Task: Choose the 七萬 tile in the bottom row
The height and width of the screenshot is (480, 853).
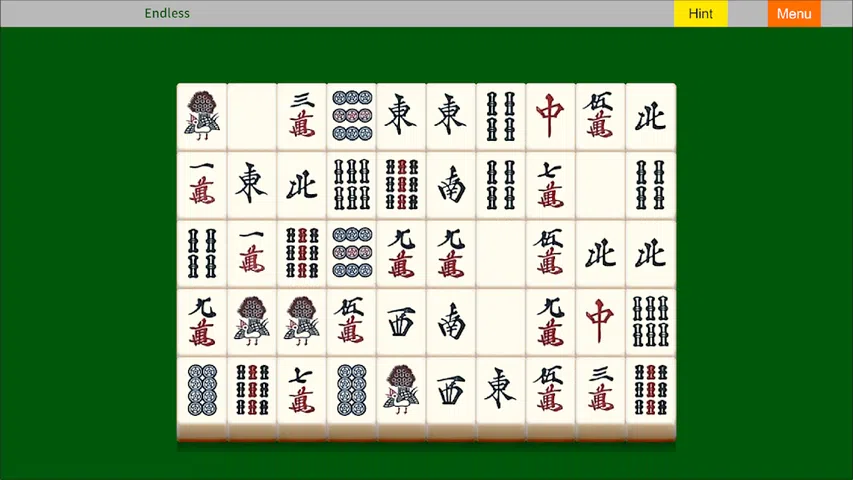Action: point(302,389)
